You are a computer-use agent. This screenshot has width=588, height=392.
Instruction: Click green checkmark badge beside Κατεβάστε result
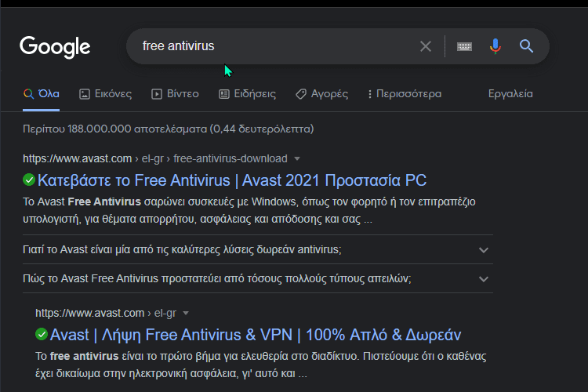(x=29, y=180)
